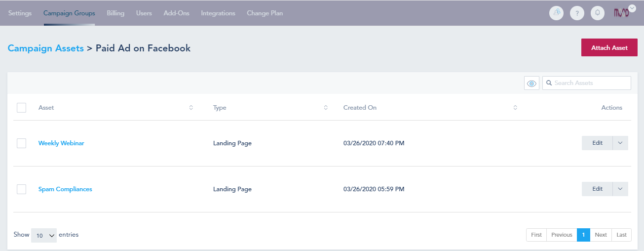This screenshot has height=251, width=644.
Task: Open the Show entries count dropdown
Action: point(44,235)
